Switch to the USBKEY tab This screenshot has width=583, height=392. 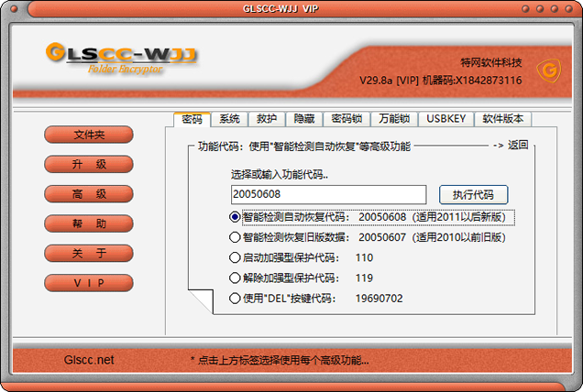pyautogui.click(x=445, y=119)
